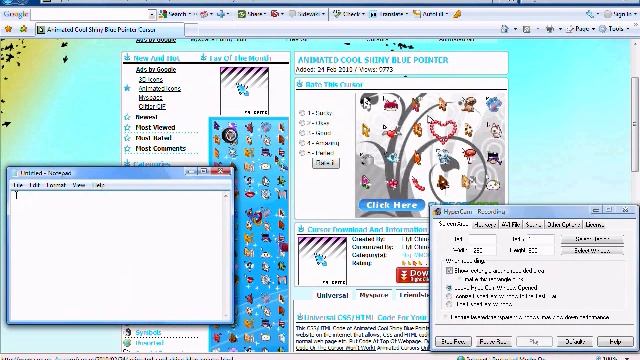Select the '5' rating radio button
The width and height of the screenshot is (640, 360).
(302, 153)
